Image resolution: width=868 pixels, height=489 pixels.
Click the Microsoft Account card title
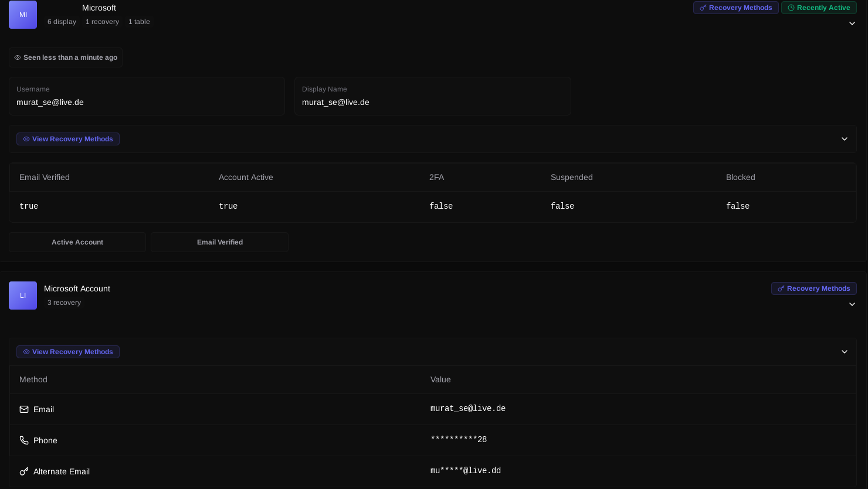pos(77,288)
